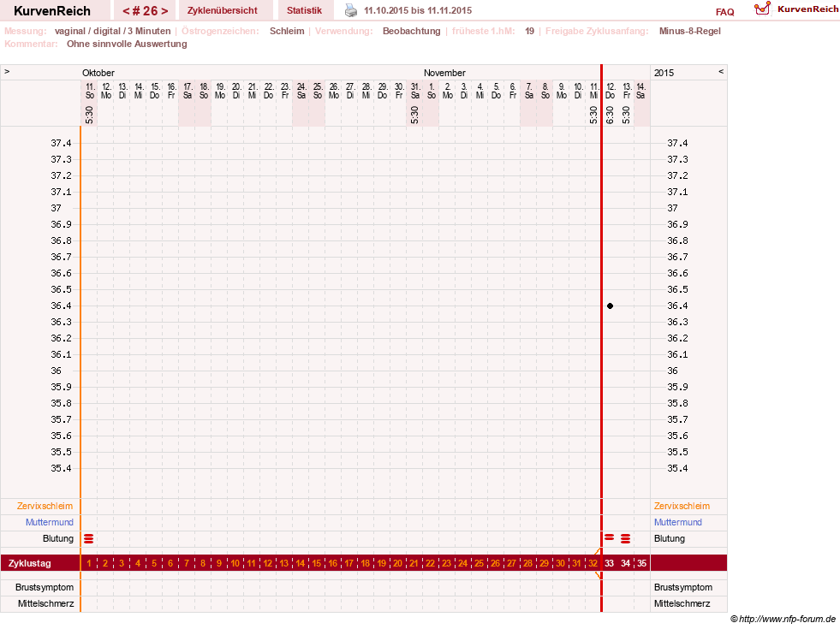Click the 2015 year label

[x=664, y=73]
